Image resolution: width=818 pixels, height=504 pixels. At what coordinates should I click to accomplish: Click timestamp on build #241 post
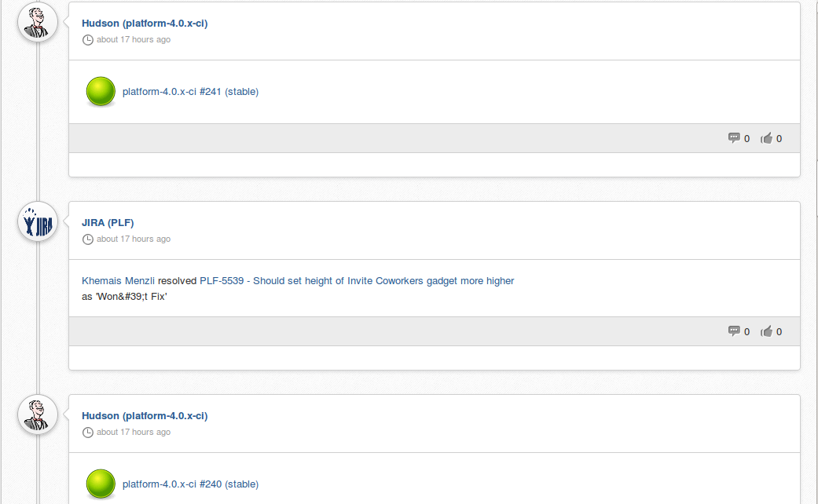(x=133, y=40)
